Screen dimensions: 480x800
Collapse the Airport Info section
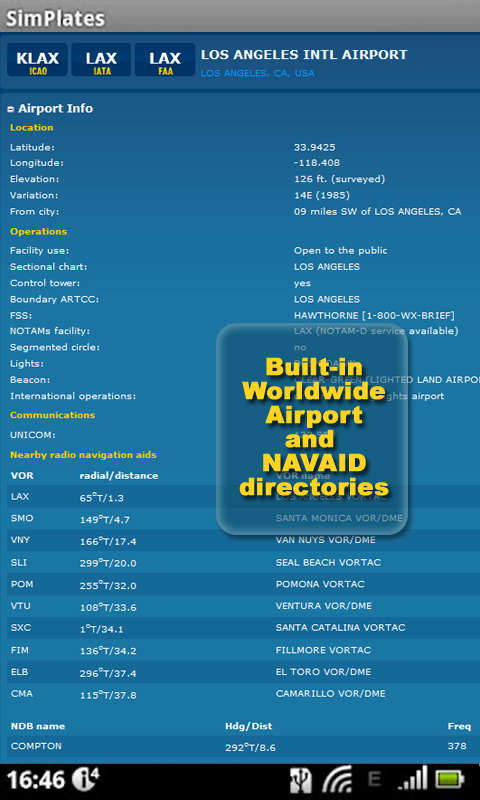(11, 109)
